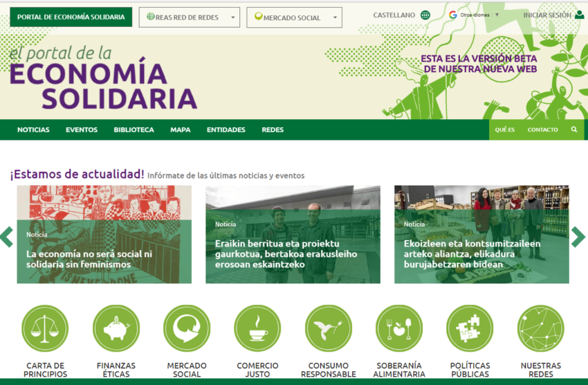Select the Nuestras Redes network icon

click(x=541, y=328)
